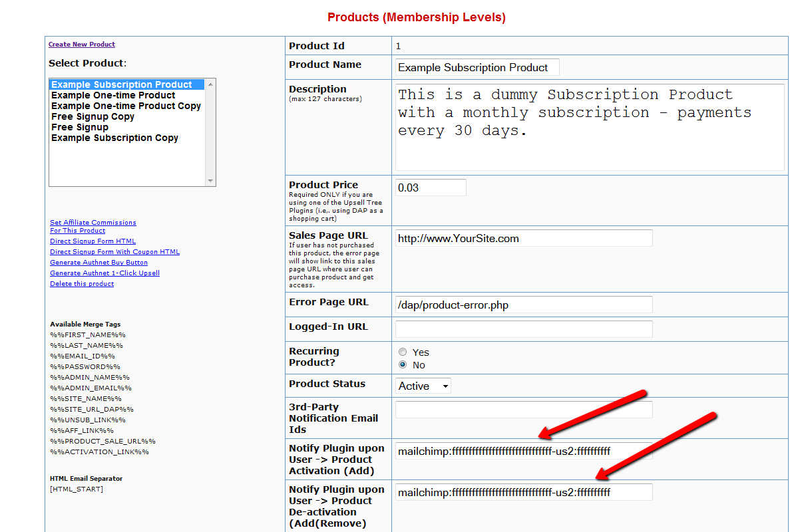Set Recurring Product to No
790x532 pixels.
403,365
